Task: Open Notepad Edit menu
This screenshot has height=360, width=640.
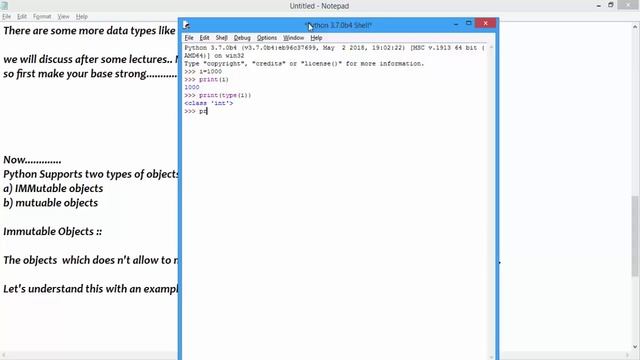Action: 22,16
